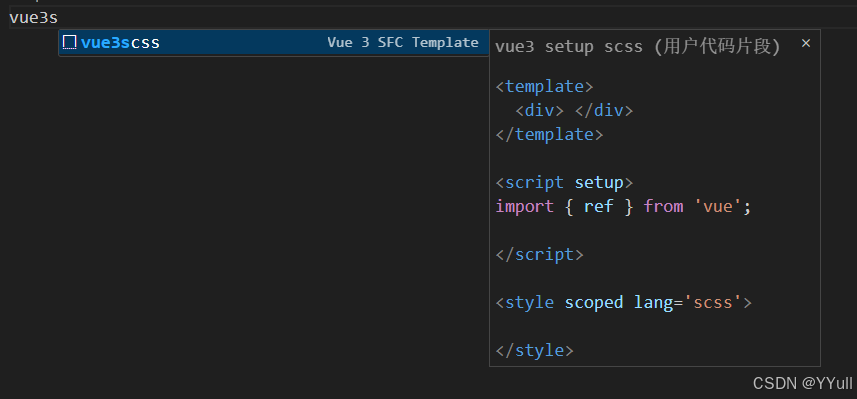Click the closing div tag in preview
The height and width of the screenshot is (399, 857).
click(x=604, y=110)
